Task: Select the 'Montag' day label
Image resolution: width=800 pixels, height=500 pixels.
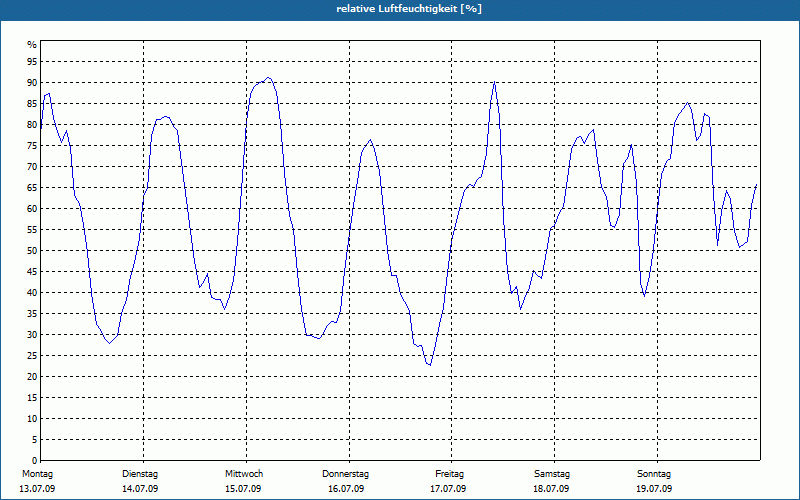Action: 37,474
